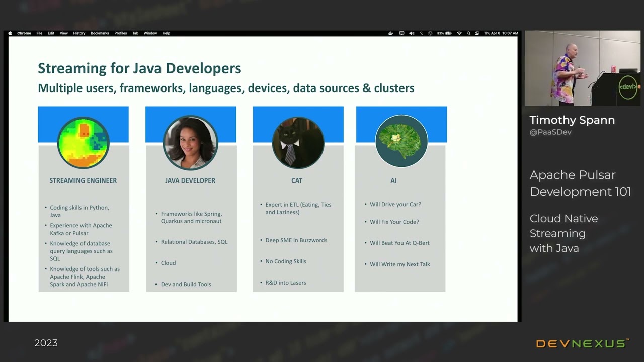Click bullet Knowledge of database query languages
Viewport: 644px width, 362px height.
click(x=80, y=251)
